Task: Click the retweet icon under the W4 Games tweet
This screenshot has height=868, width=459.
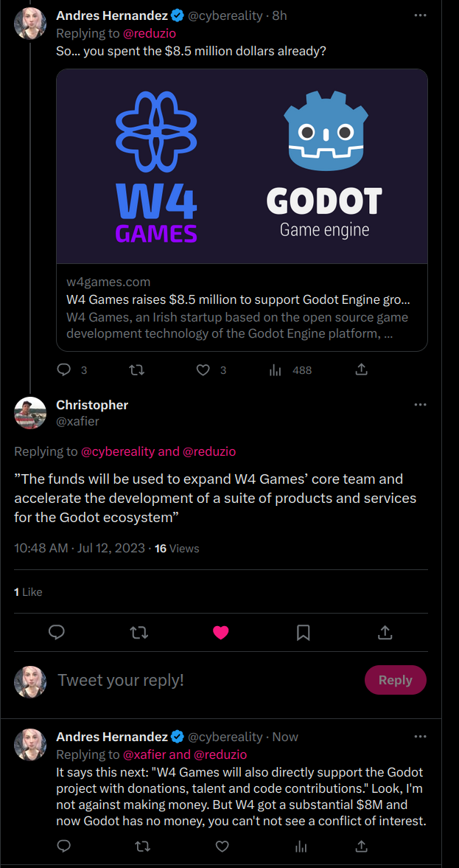Action: [137, 369]
